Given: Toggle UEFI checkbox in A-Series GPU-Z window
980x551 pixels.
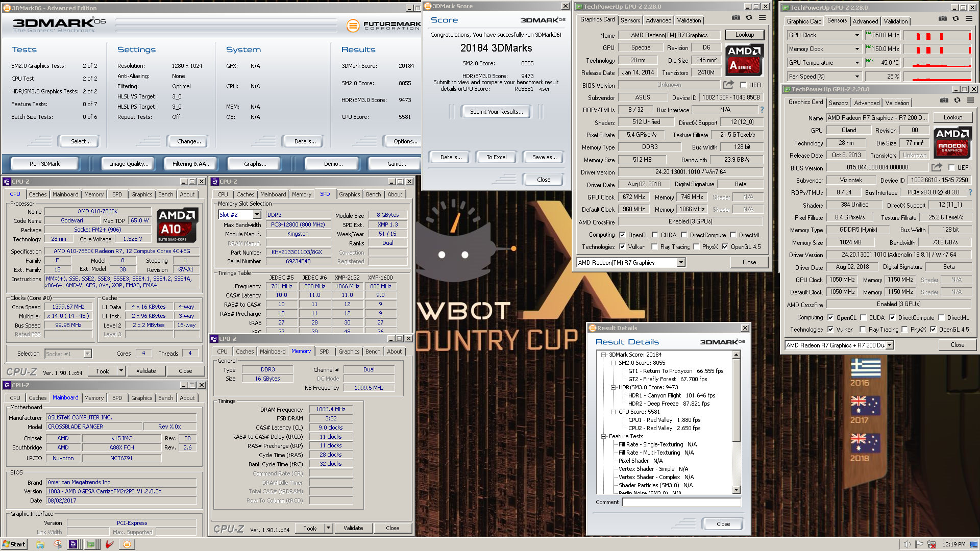Looking at the screenshot, I should pos(743,85).
